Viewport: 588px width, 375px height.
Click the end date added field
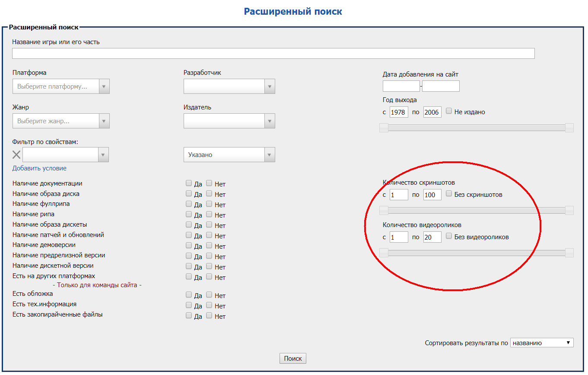coord(441,86)
